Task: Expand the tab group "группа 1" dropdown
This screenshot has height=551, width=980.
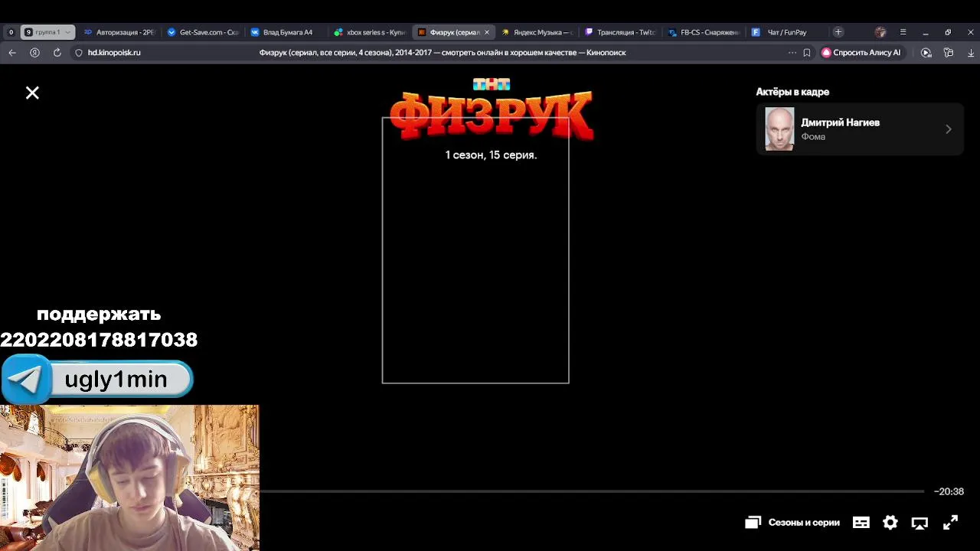Action: pos(67,32)
